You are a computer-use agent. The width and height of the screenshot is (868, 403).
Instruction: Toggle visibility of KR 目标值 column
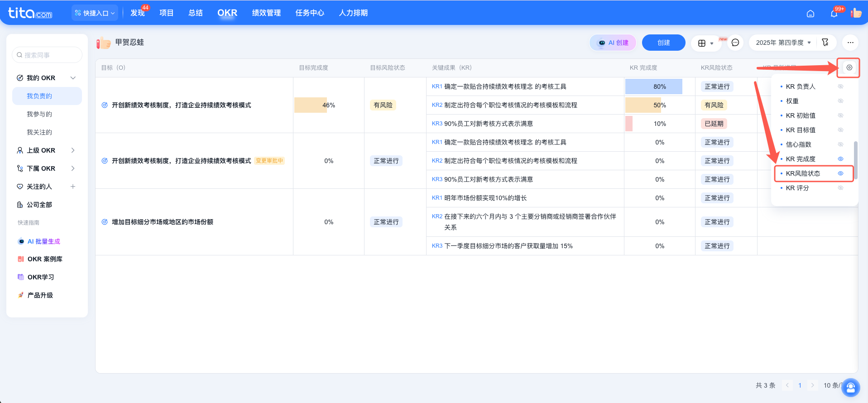click(x=840, y=130)
